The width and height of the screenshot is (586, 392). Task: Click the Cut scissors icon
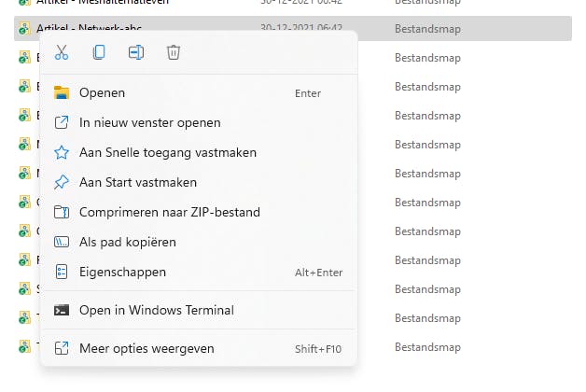62,52
